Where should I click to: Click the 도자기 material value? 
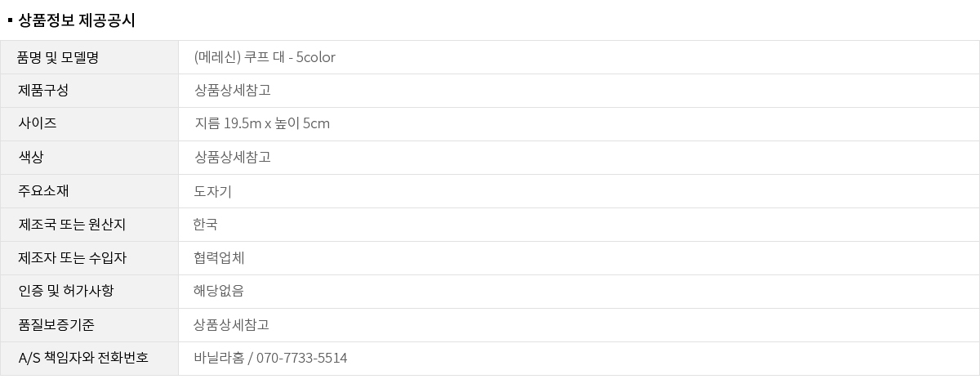[213, 191]
